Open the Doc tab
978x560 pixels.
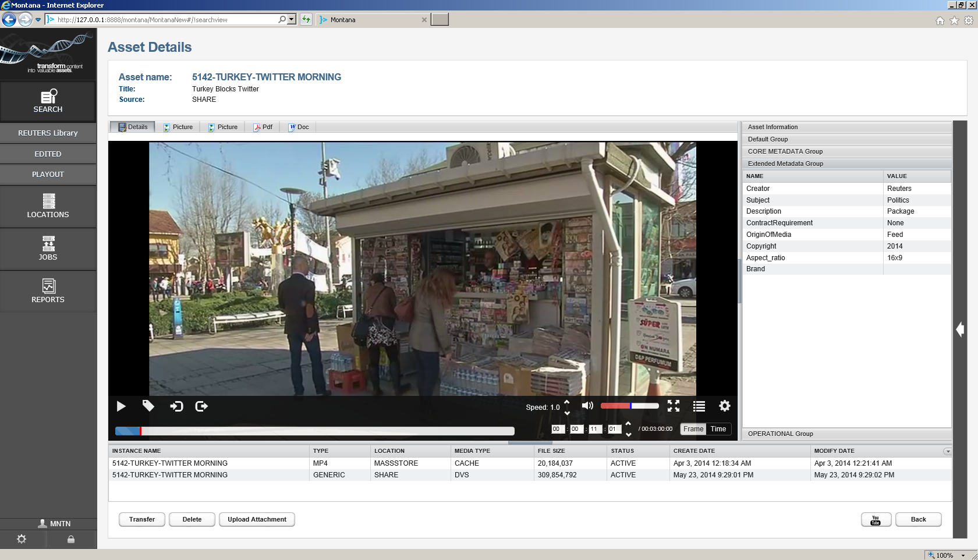click(x=299, y=127)
